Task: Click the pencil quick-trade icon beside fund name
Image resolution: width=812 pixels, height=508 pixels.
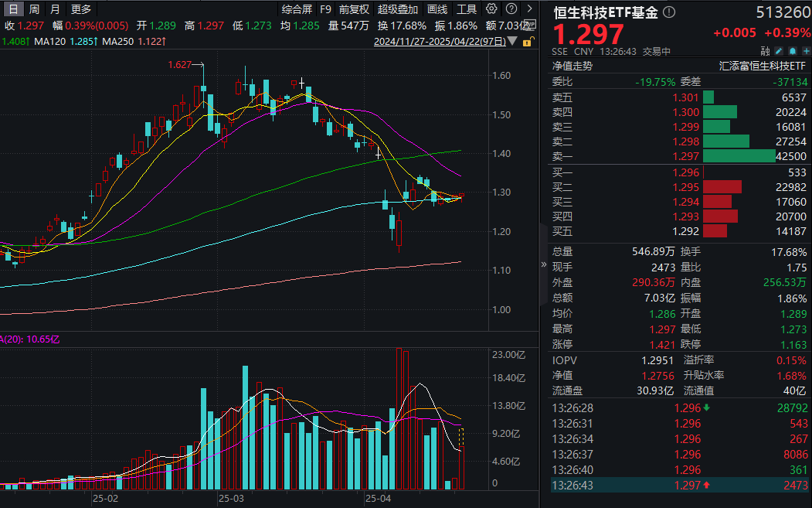Action: coord(779,49)
